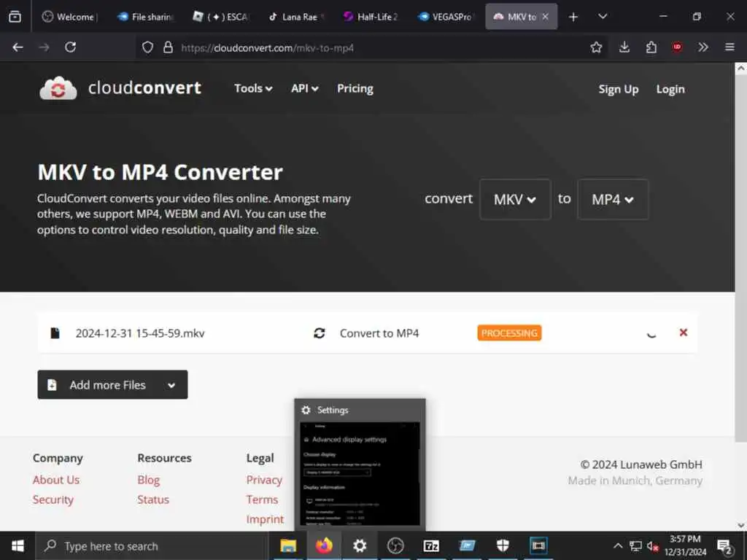Switch to the Half-Life 2 tab
This screenshot has width=747, height=560.
point(373,17)
